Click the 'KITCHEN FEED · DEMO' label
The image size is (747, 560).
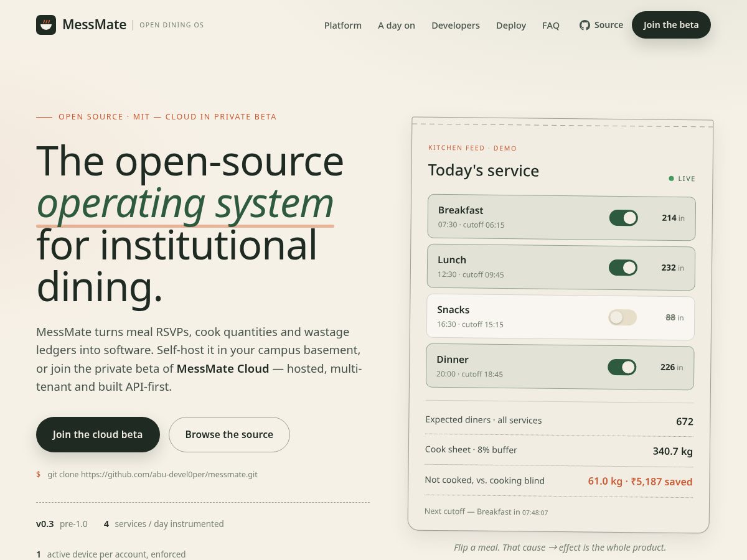click(472, 148)
